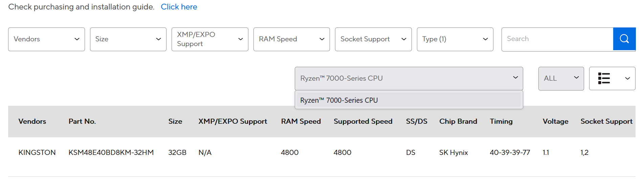Select part number KSM48E40BD8KM-32HM

(111, 153)
